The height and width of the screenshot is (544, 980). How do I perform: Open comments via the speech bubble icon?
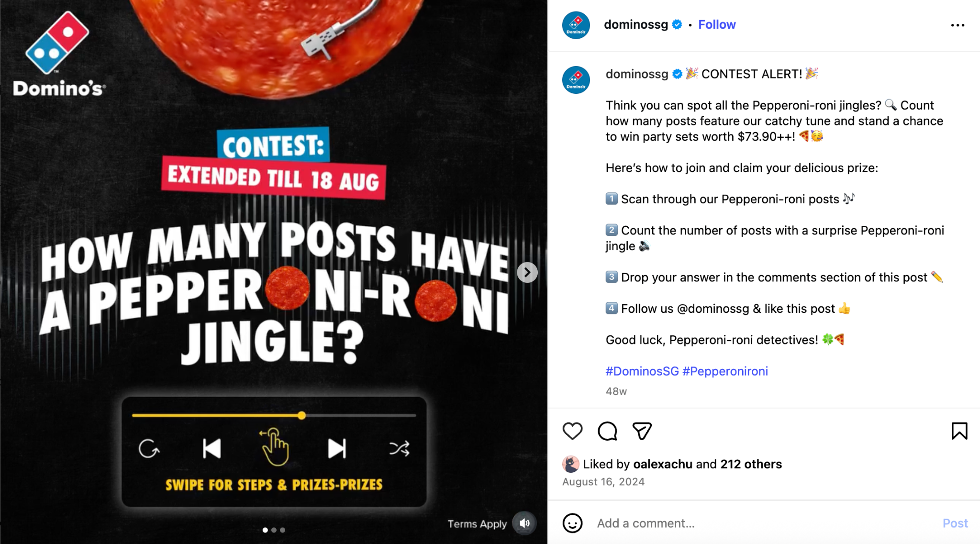[607, 431]
